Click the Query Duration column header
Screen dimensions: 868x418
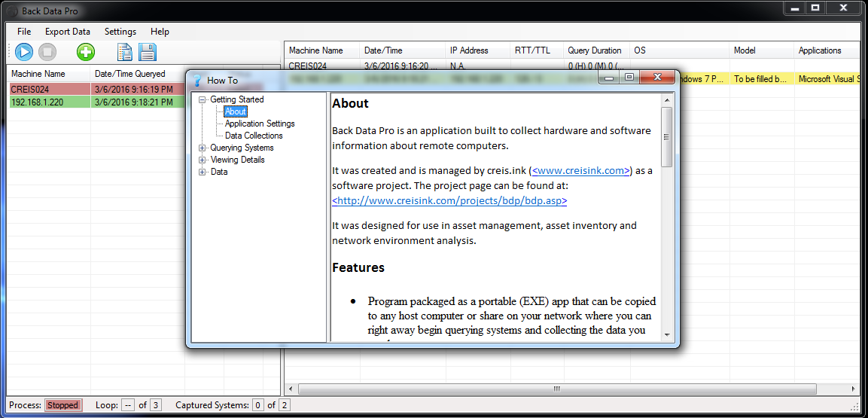point(596,50)
